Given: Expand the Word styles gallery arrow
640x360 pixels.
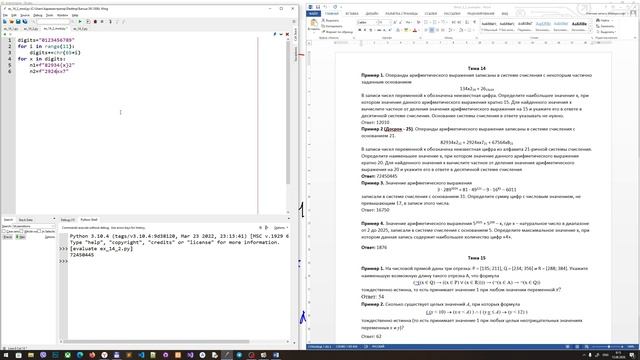Looking at the screenshot, I should (x=591, y=31).
